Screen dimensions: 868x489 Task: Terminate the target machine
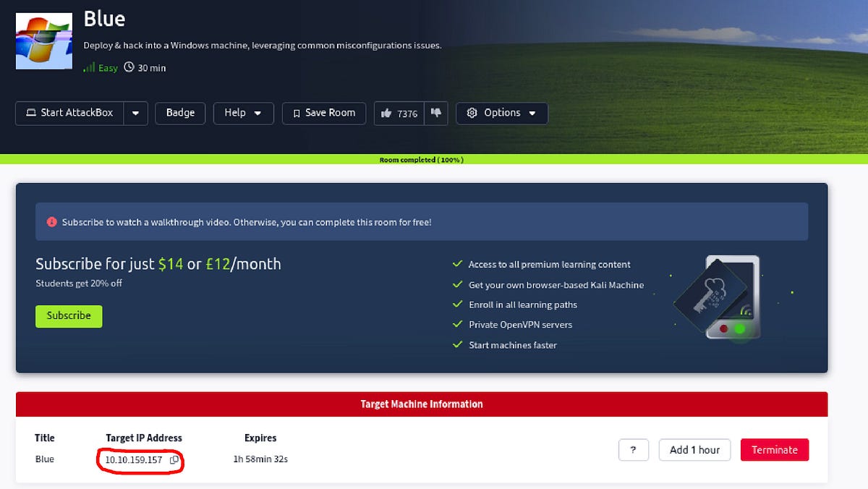tap(775, 449)
